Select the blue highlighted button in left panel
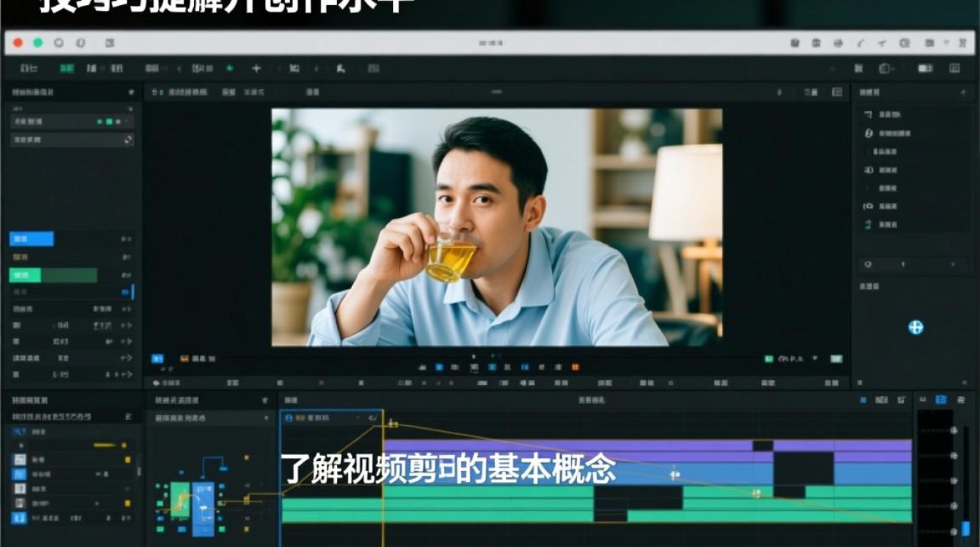 (31, 238)
